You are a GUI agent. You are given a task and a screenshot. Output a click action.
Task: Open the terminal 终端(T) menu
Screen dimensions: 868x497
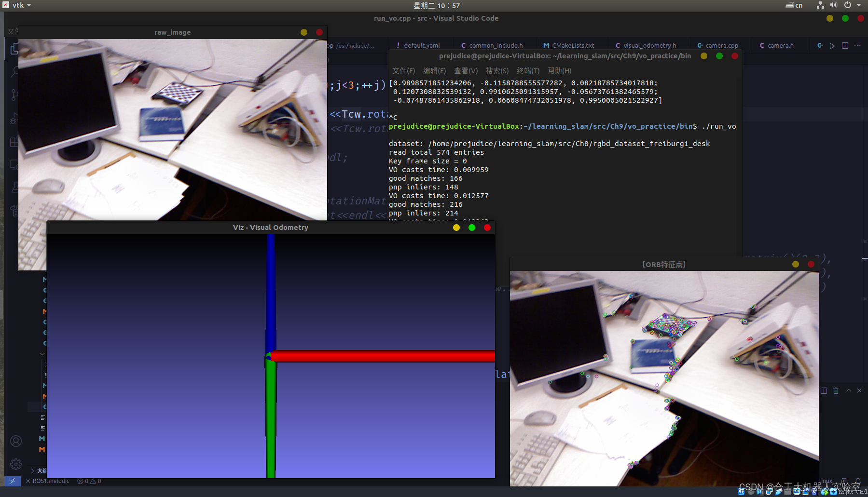pos(528,71)
